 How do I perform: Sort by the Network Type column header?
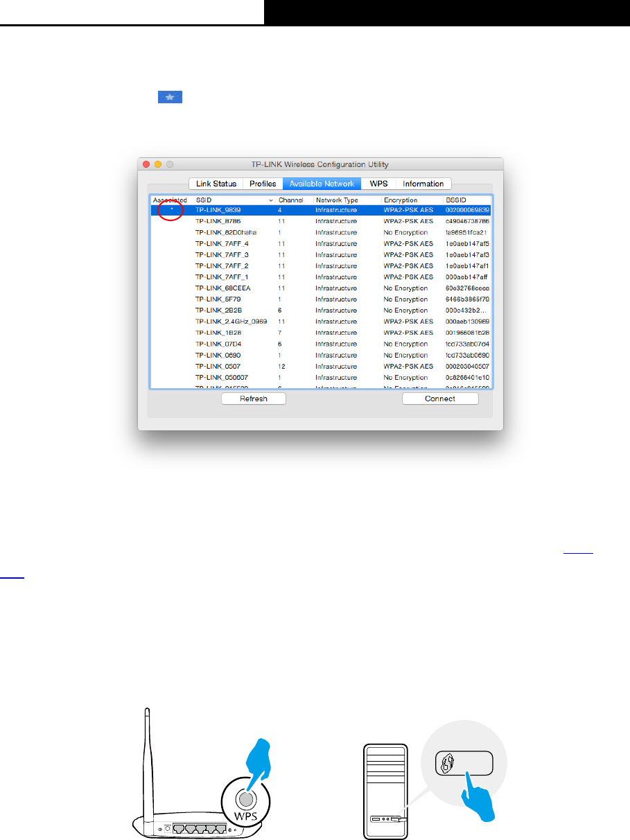coord(338,200)
